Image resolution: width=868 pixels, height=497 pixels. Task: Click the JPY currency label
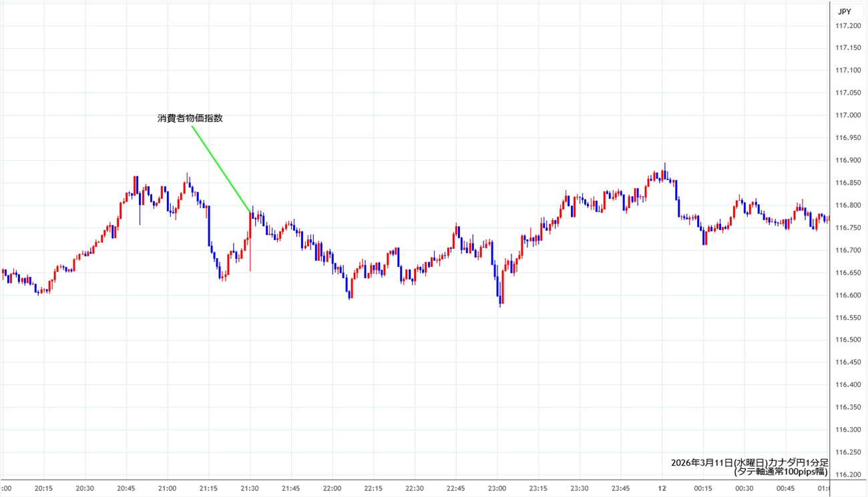click(x=844, y=11)
